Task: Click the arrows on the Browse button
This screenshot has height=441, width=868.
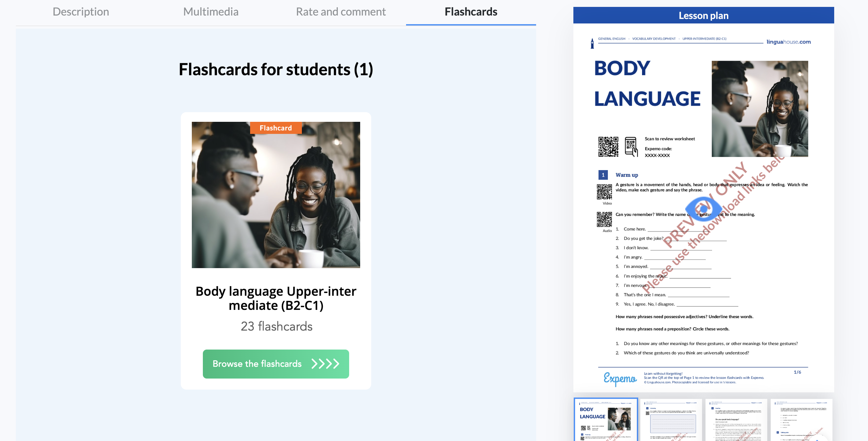Action: point(325,364)
